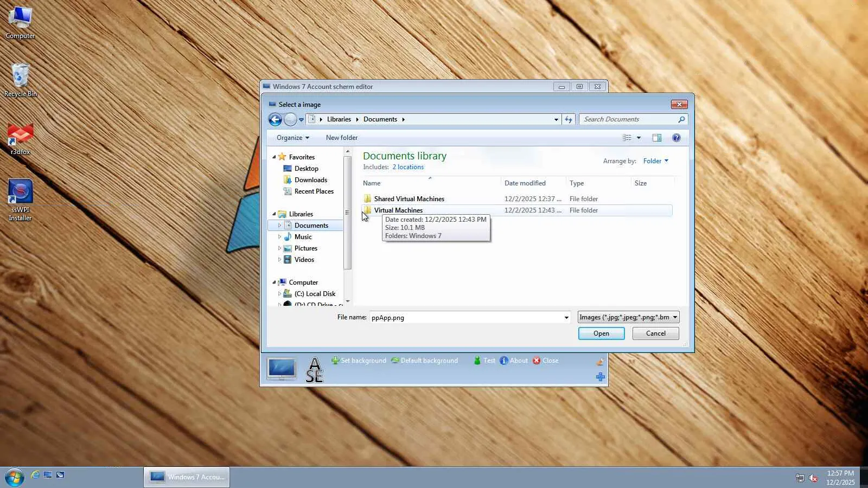This screenshot has width=868, height=488.
Task: Refresh the Documents folder view
Action: point(568,119)
